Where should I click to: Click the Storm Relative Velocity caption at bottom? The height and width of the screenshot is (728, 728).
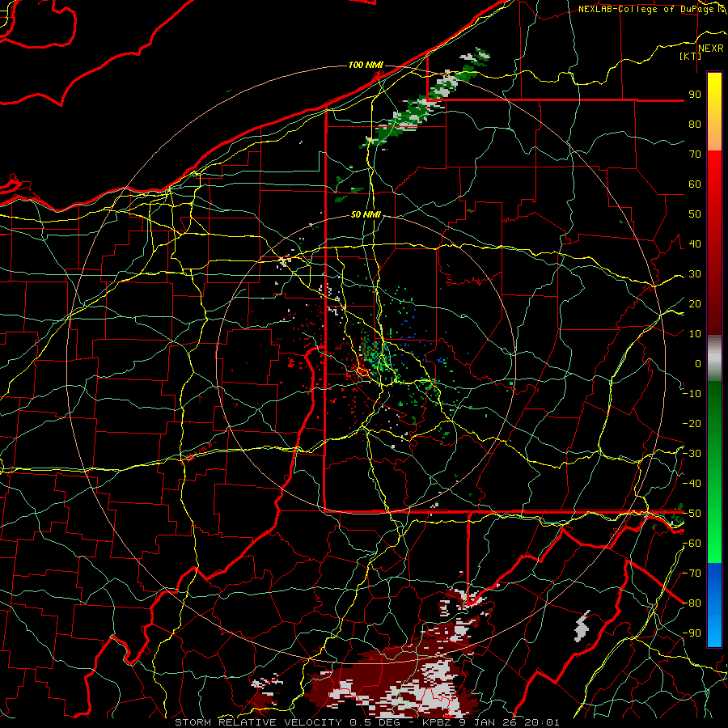[x=366, y=722]
